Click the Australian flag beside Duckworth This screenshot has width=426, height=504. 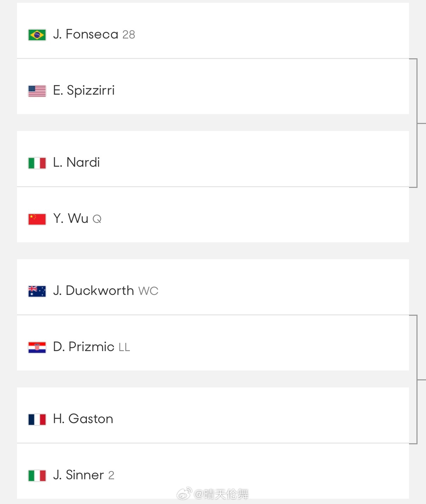click(x=37, y=291)
